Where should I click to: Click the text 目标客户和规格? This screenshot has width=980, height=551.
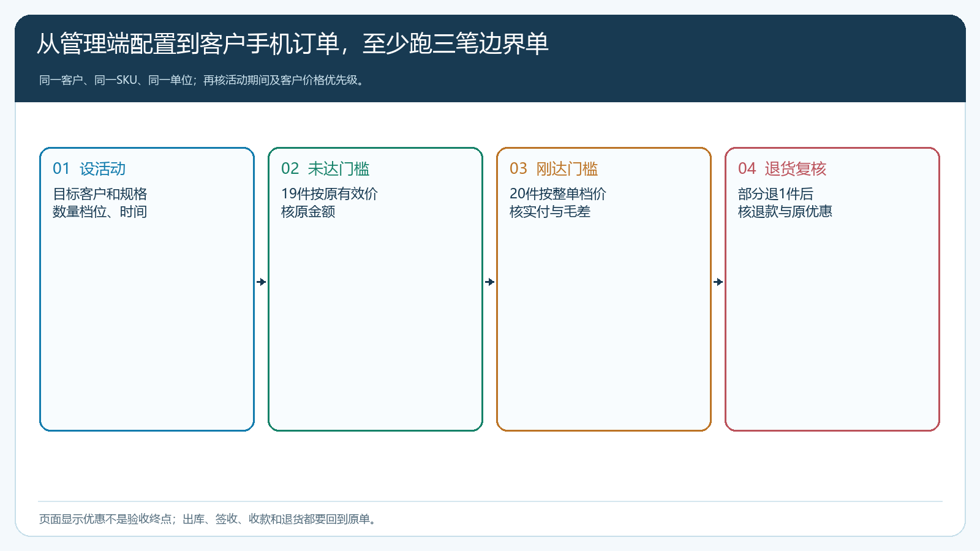(100, 194)
